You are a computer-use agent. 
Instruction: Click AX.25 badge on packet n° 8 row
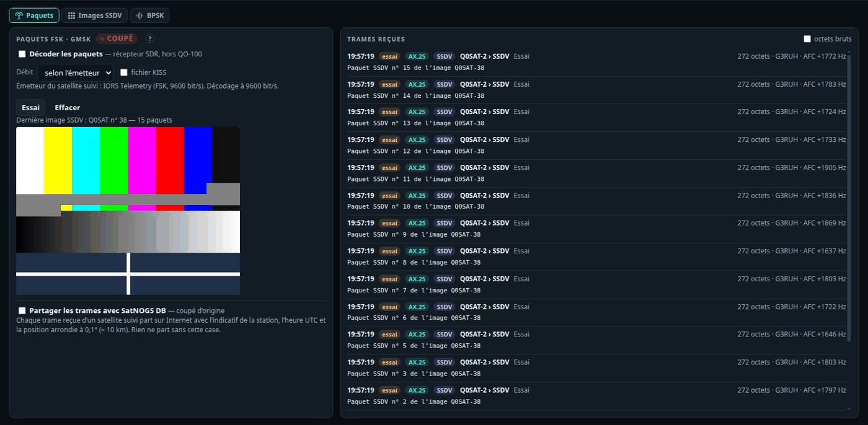(x=417, y=251)
